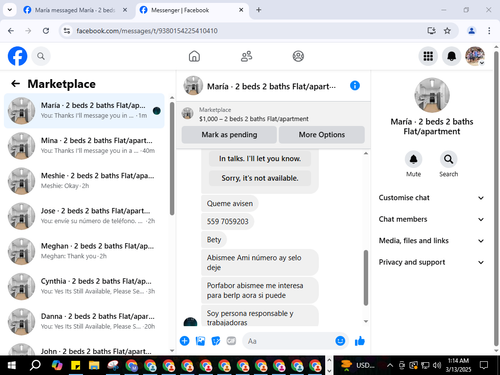Viewport: 500px width, 375px height.
Task: Click the listing thumbnail in right panel
Action: click(432, 95)
